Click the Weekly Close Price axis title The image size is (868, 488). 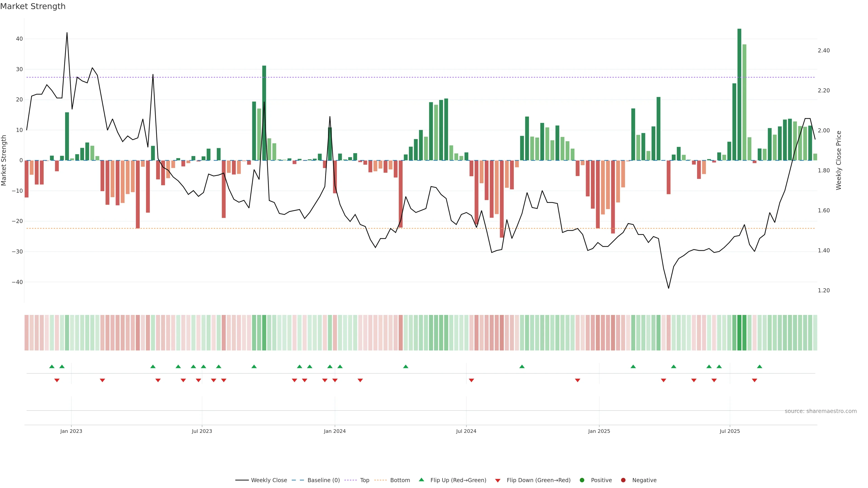pos(839,160)
